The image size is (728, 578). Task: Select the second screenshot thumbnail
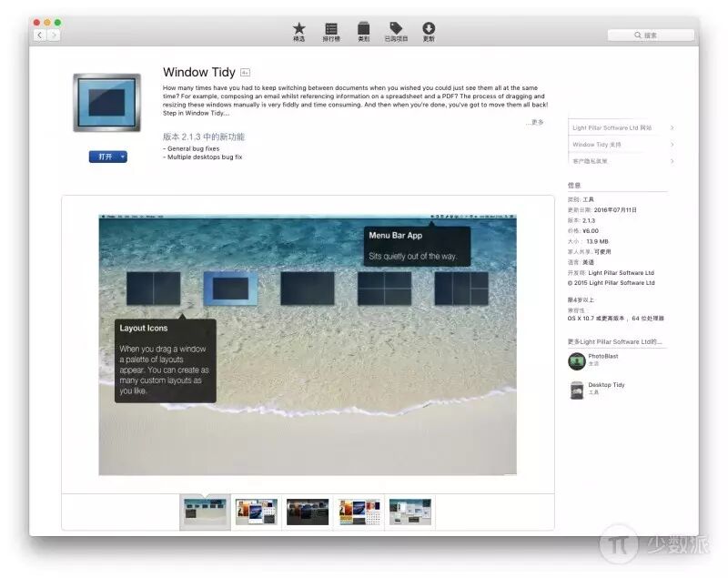click(257, 512)
